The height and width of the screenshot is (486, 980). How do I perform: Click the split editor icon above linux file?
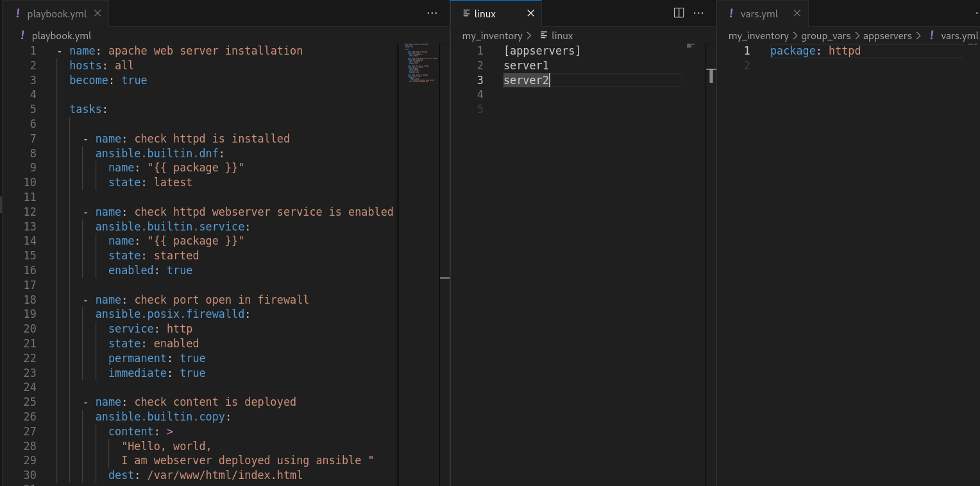point(679,13)
